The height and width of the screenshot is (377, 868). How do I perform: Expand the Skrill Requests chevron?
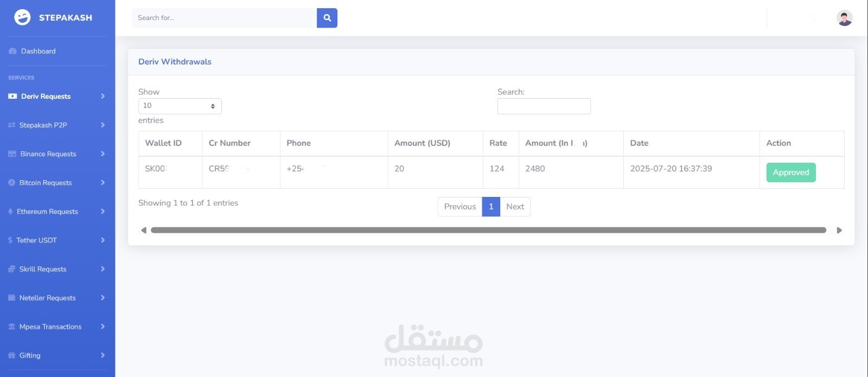point(103,269)
